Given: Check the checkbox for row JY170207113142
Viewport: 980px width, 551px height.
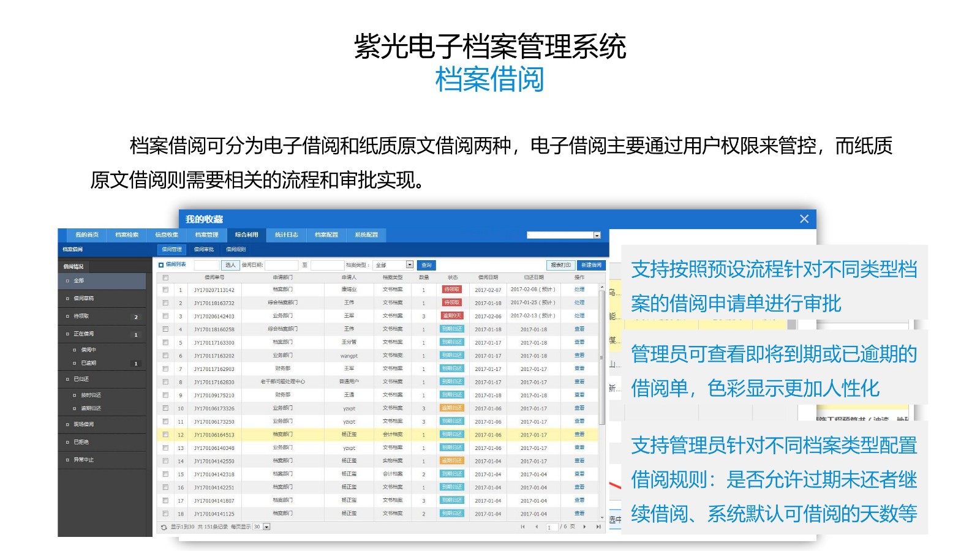Looking at the screenshot, I should (165, 290).
